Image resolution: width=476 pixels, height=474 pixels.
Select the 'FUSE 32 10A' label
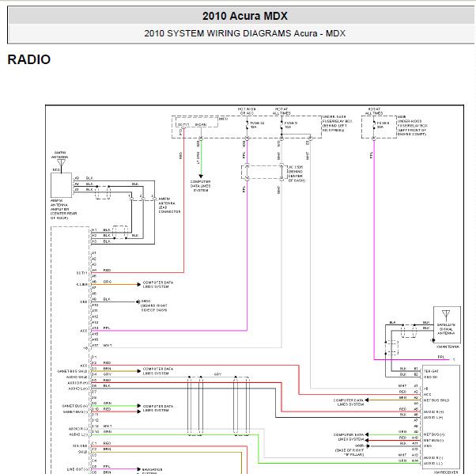point(257,125)
